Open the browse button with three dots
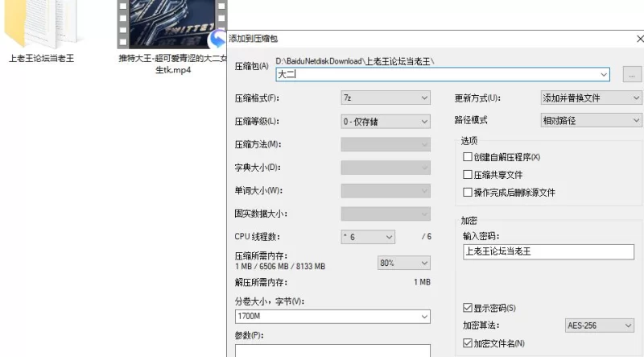This screenshot has width=644, height=357. 632,75
